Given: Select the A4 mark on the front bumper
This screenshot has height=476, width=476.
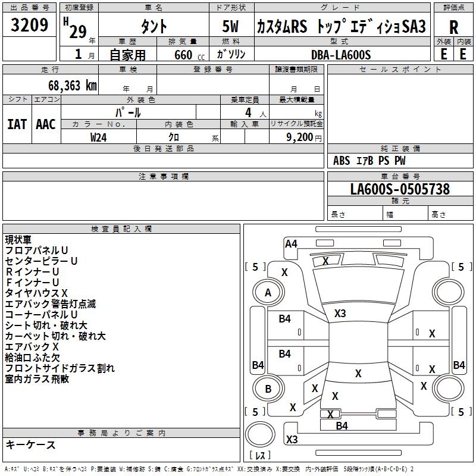Looking at the screenshot, I should point(291,243).
